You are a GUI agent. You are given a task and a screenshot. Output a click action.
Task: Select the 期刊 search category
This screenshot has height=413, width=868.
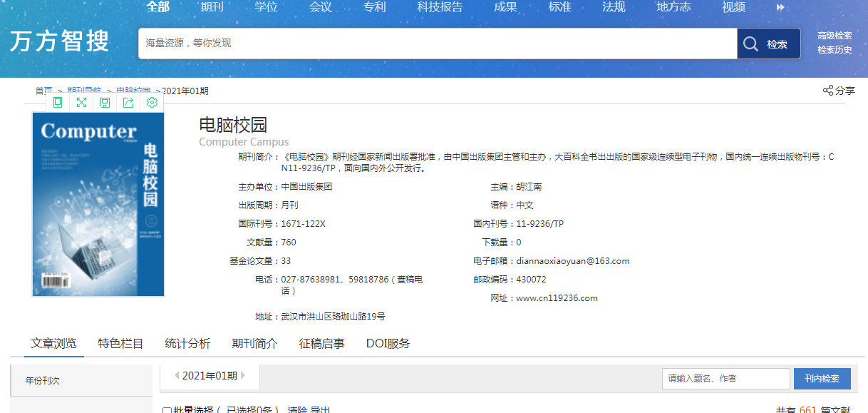212,7
